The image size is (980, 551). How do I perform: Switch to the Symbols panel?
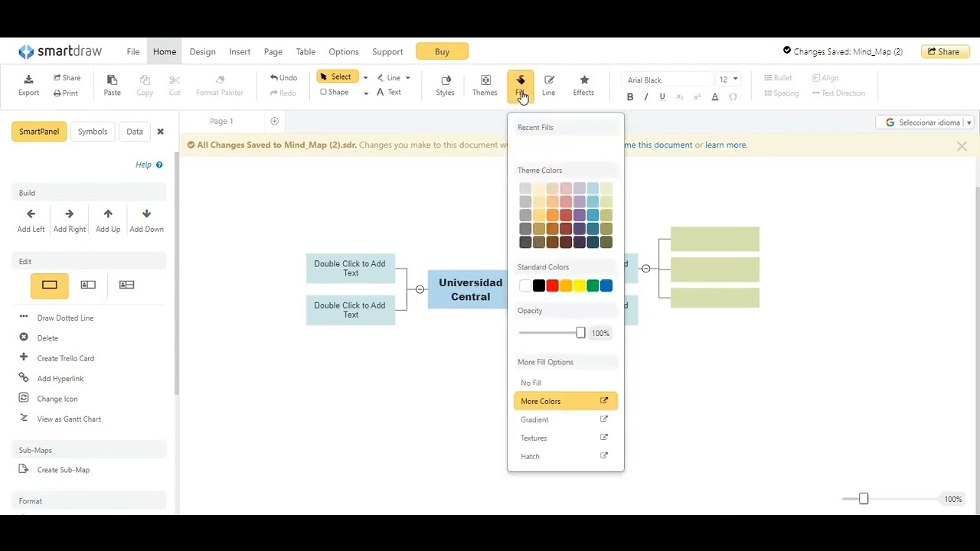pos(93,132)
